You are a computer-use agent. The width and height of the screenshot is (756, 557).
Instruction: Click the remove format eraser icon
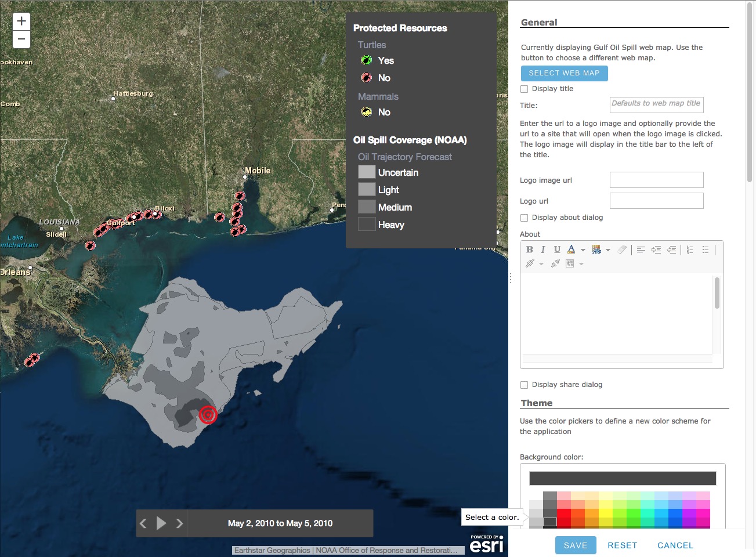click(x=622, y=249)
